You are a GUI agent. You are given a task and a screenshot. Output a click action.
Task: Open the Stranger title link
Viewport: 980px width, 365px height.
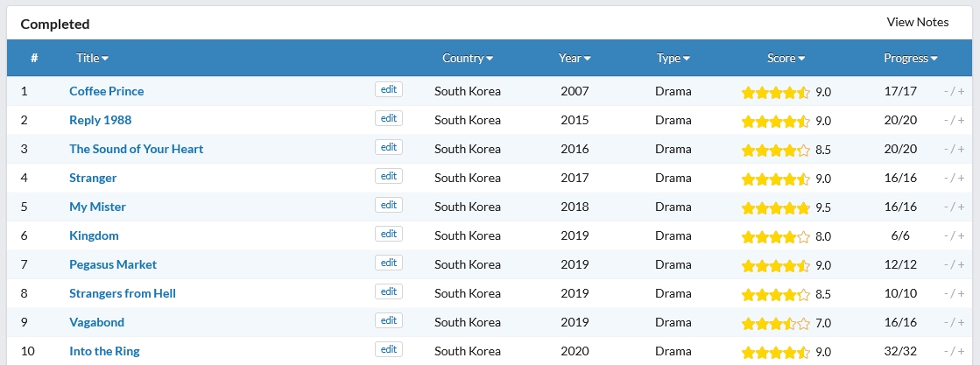click(93, 179)
